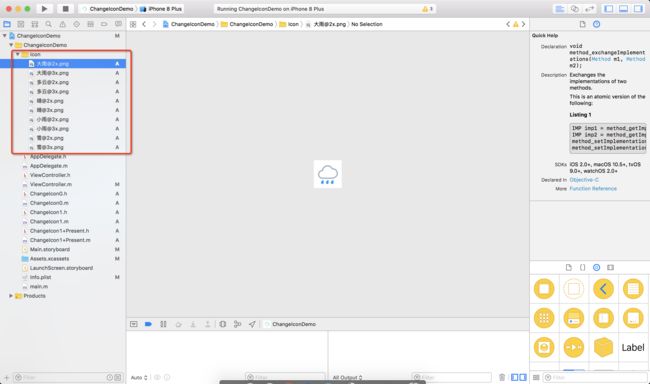Screen dimensions: 650x384
Task: Show the File inspector tab
Action: (x=582, y=24)
